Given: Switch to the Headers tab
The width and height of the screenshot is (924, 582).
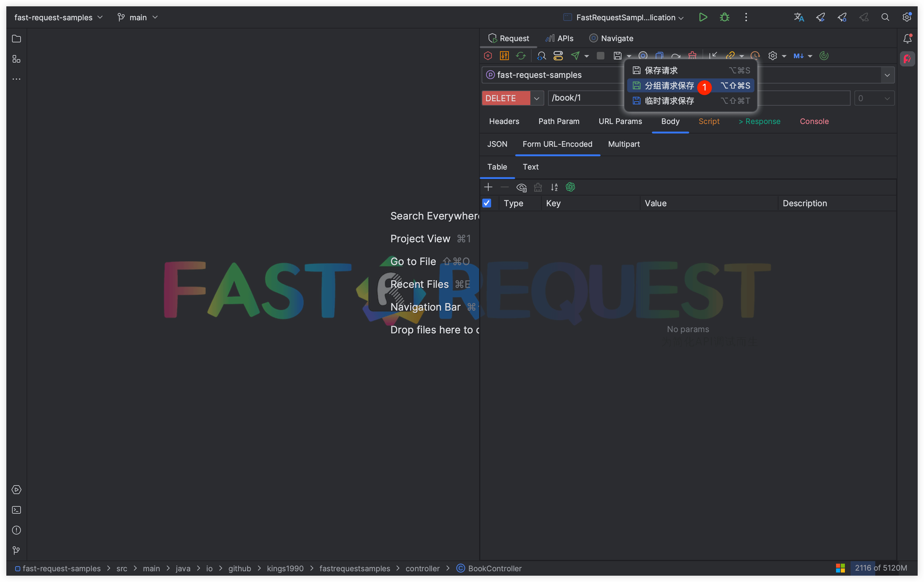Looking at the screenshot, I should coord(504,121).
